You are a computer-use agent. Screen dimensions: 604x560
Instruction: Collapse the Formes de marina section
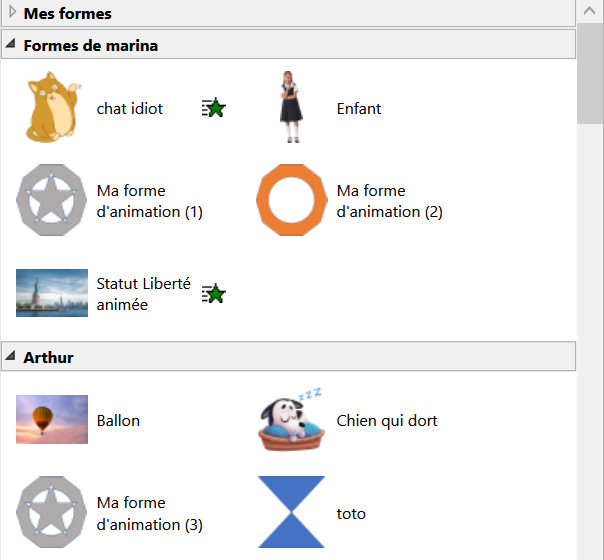pyautogui.click(x=11, y=45)
